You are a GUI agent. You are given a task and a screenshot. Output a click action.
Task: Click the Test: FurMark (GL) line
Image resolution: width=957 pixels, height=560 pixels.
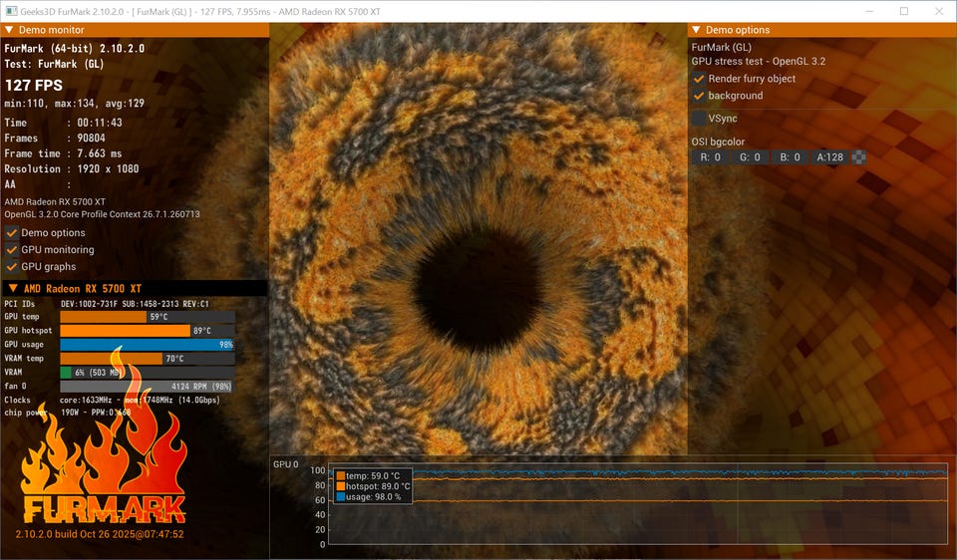[x=54, y=64]
